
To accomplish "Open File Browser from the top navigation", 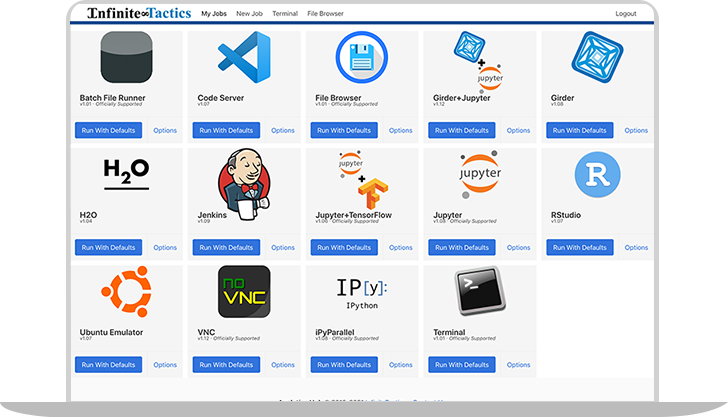I will (325, 13).
